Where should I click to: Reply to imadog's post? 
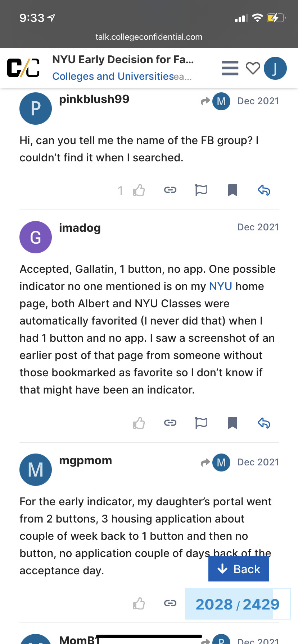pyautogui.click(x=264, y=423)
